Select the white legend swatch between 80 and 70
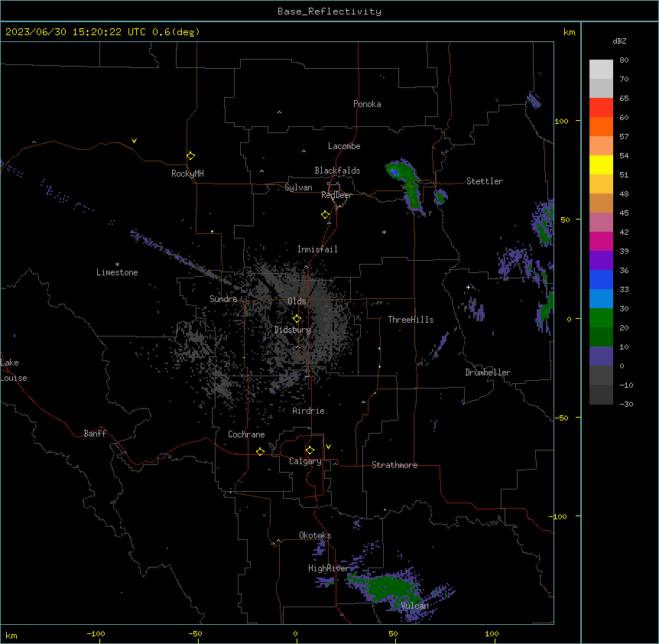This screenshot has height=644, width=659. pos(601,70)
